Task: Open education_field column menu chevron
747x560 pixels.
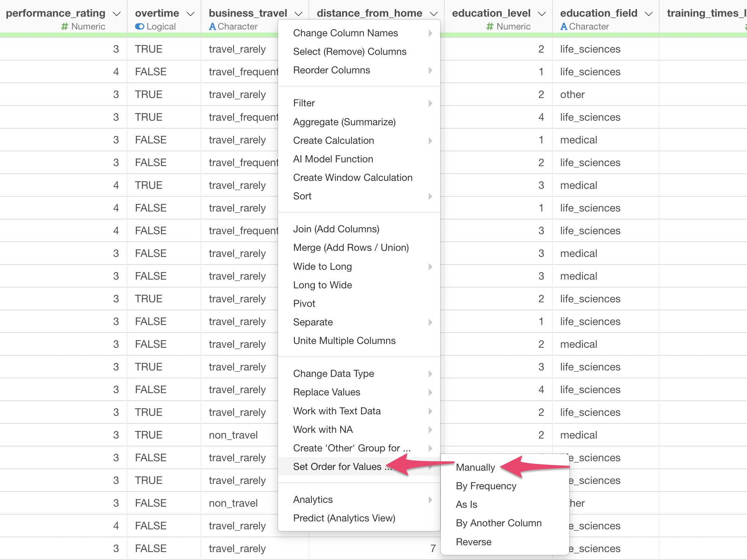Action: 649,14
